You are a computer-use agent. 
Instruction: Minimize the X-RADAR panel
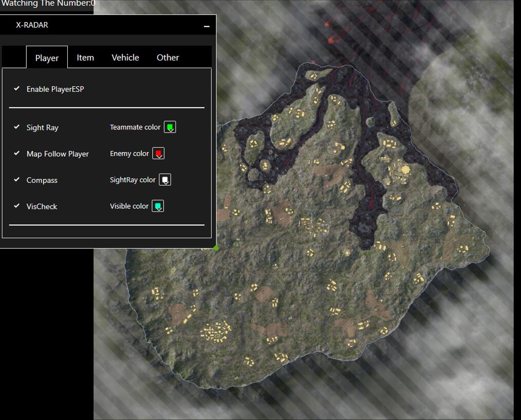point(207,26)
